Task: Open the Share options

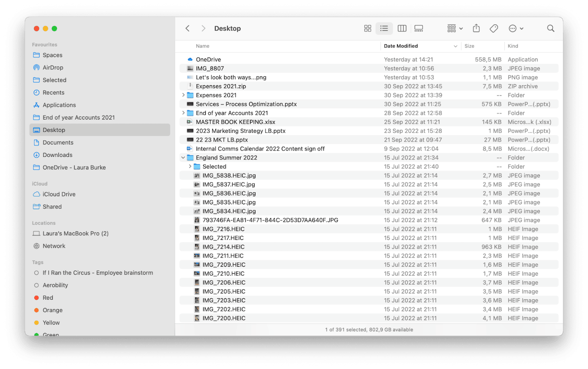Action: point(476,28)
